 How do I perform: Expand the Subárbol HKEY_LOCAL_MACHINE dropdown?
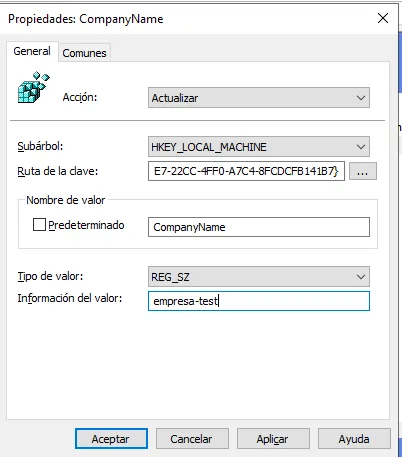(259, 147)
